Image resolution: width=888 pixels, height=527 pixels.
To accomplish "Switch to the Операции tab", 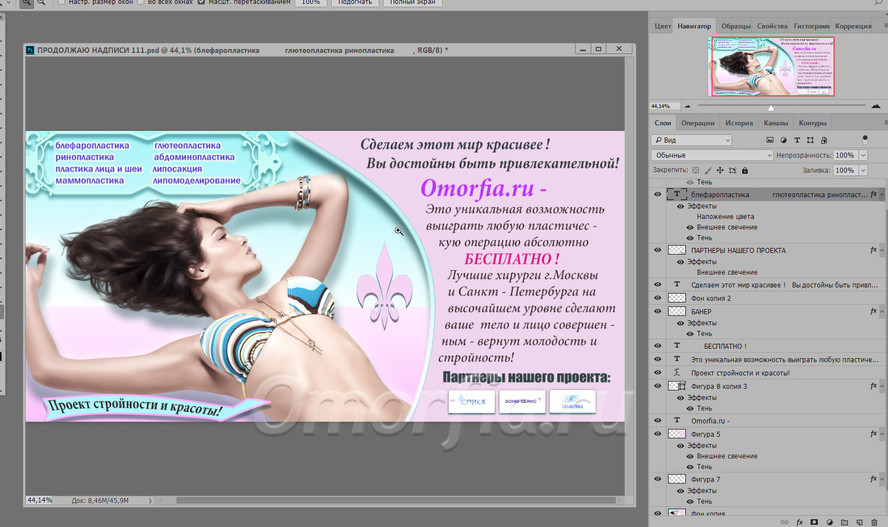I will click(x=697, y=123).
